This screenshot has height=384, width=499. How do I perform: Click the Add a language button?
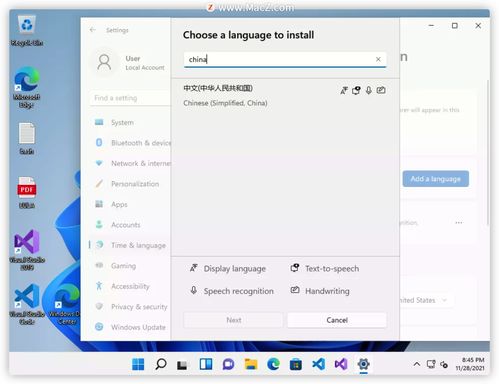[435, 179]
